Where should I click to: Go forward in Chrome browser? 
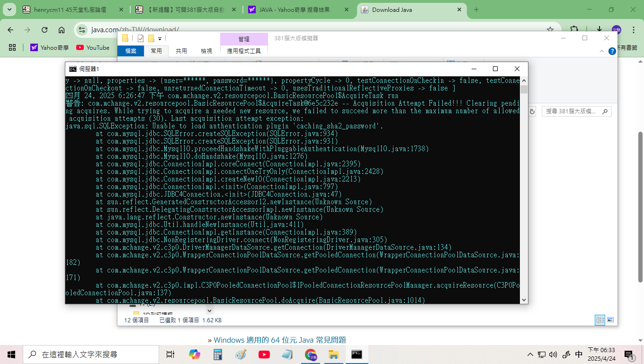tap(27, 30)
